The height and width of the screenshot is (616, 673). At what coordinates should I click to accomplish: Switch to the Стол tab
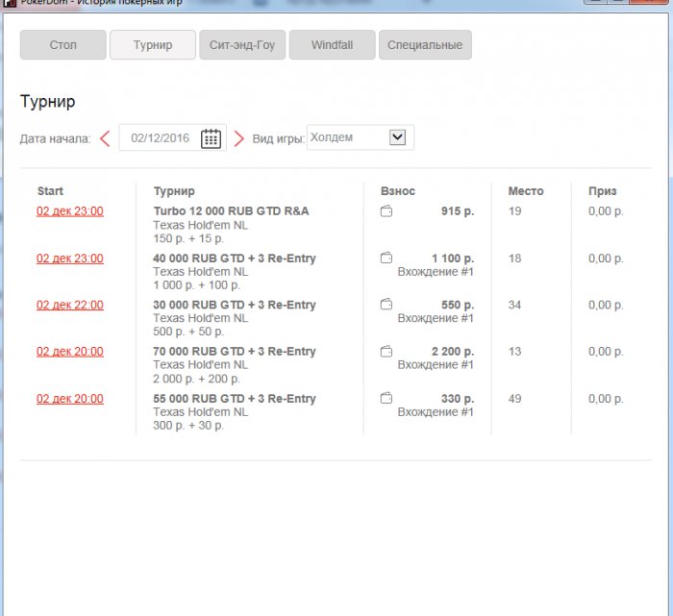click(x=63, y=44)
